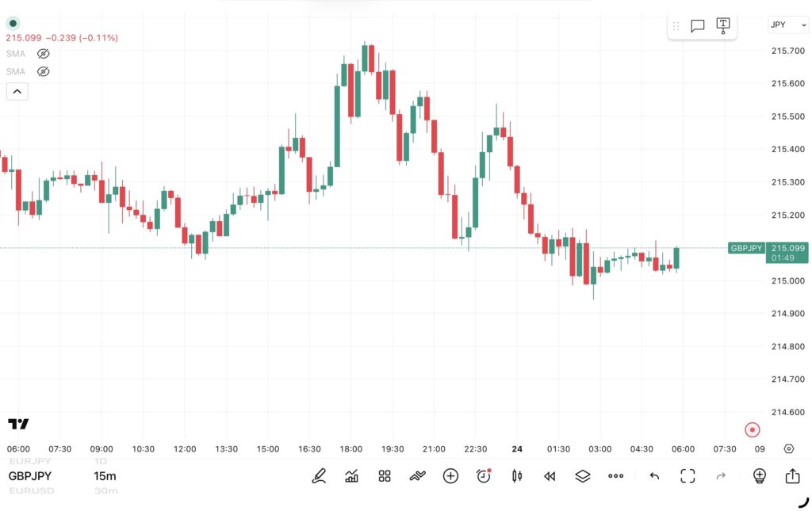Start bar replay with the rewind icon
This screenshot has width=812, height=511.
pyautogui.click(x=550, y=475)
